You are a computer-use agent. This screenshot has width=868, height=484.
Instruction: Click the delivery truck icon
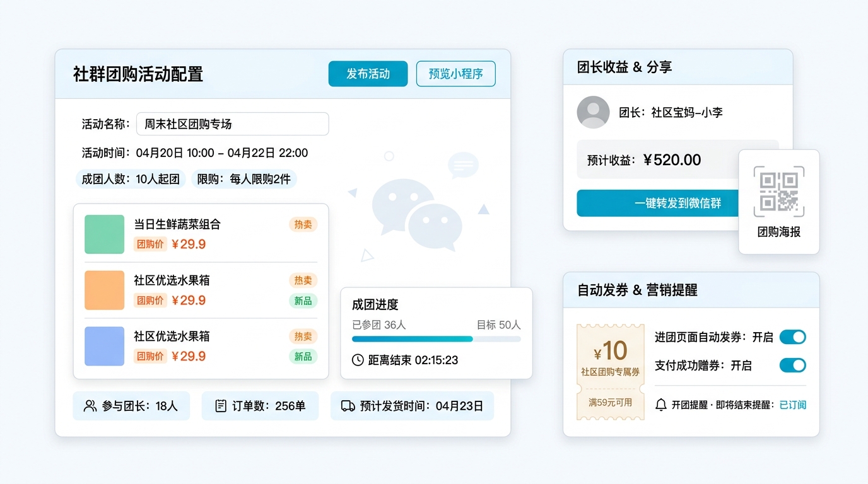[x=348, y=406]
